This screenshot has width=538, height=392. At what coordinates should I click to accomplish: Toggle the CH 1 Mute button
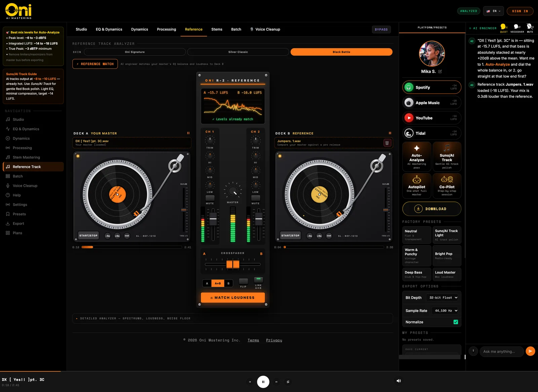click(210, 198)
